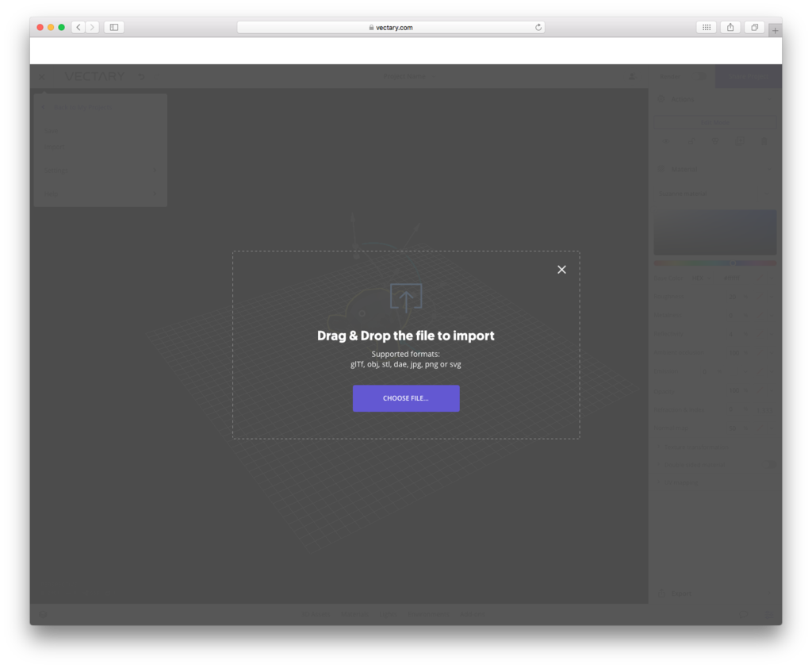Reload the page with the refresh icon

(x=538, y=28)
